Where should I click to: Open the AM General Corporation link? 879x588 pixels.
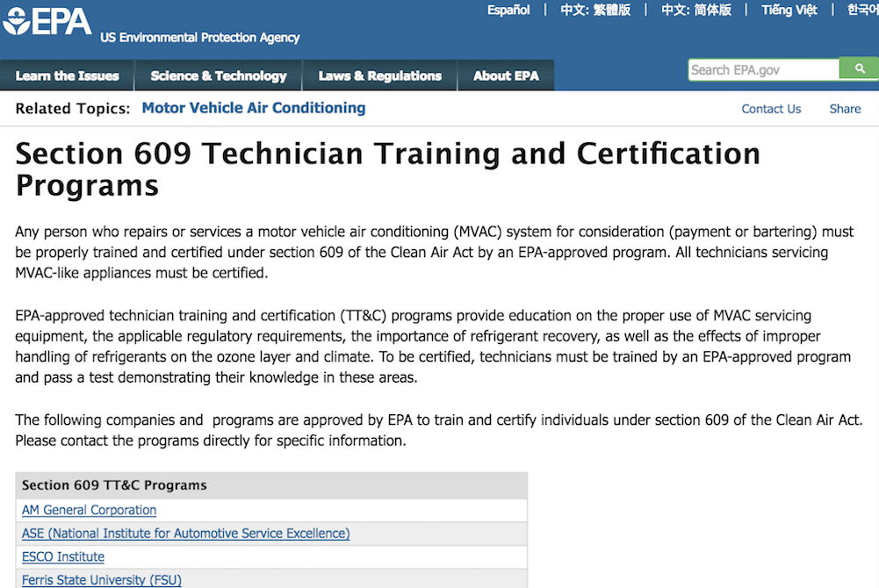tap(90, 510)
